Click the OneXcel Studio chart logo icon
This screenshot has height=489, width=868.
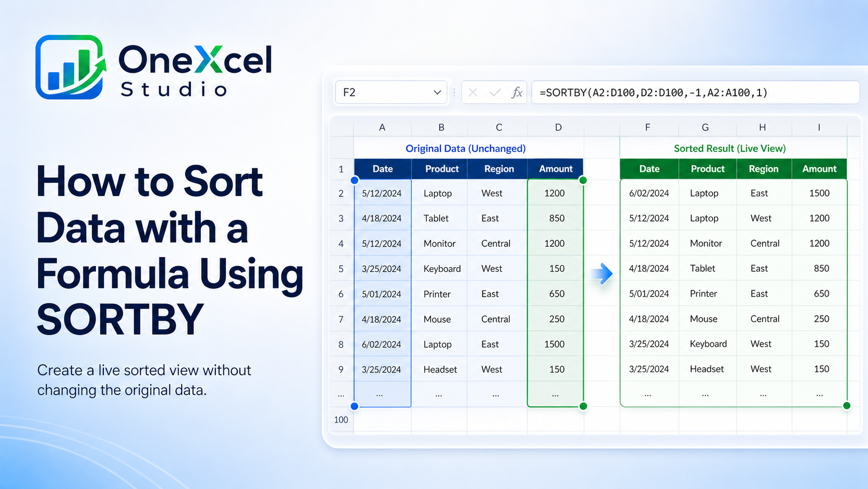[71, 67]
